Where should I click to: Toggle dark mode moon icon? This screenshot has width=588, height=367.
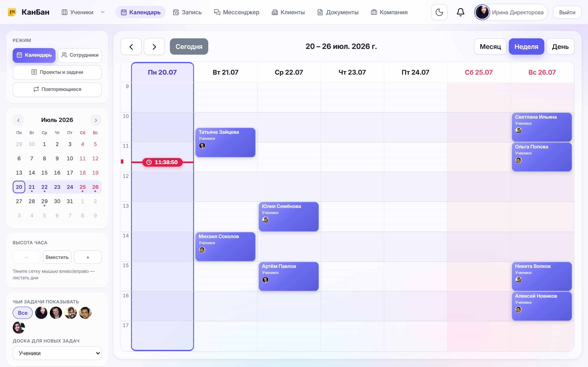439,12
